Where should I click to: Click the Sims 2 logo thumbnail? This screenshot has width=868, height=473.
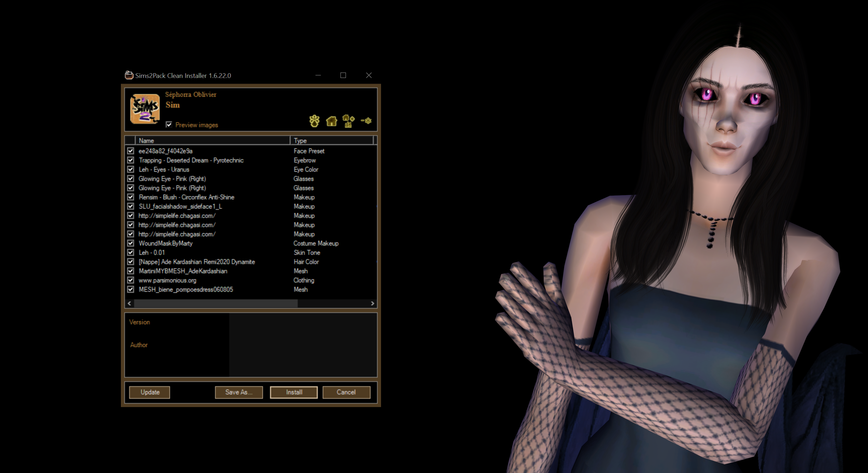tap(145, 109)
